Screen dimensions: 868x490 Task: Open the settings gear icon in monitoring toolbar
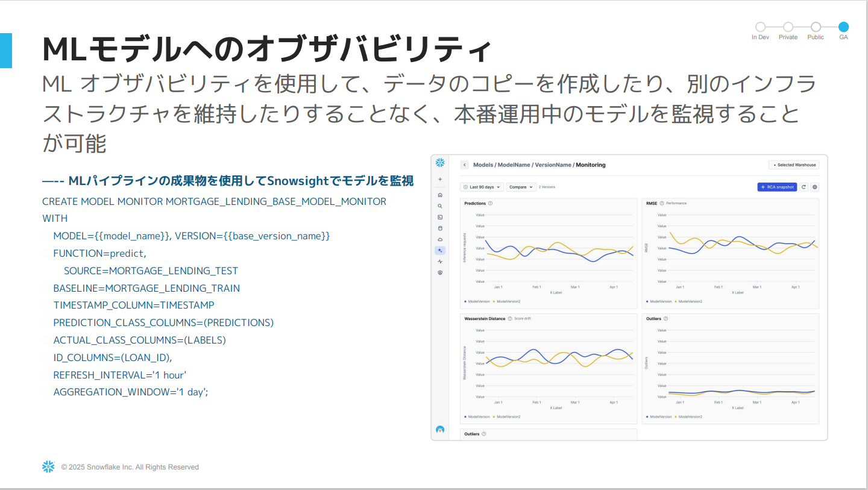point(815,187)
